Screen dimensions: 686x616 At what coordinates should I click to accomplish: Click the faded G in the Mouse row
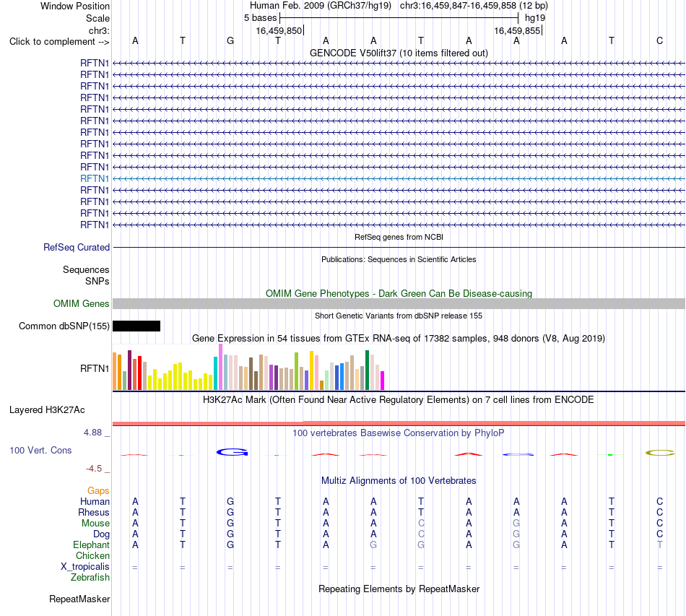pyautogui.click(x=516, y=524)
